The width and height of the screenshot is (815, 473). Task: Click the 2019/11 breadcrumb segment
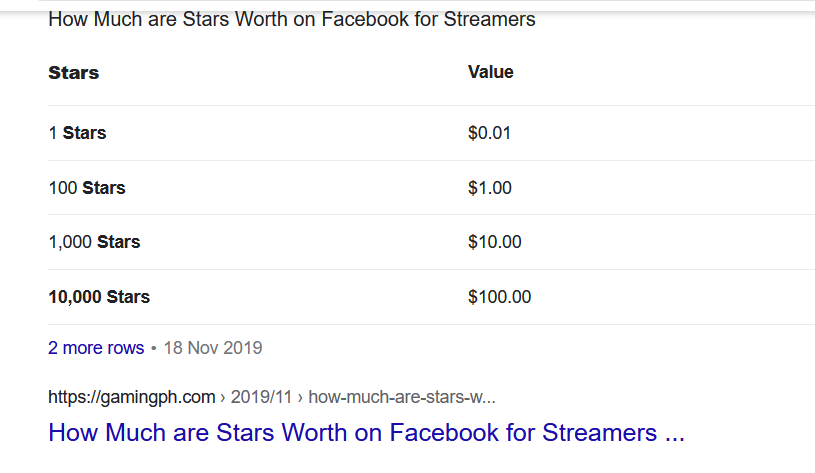[261, 397]
